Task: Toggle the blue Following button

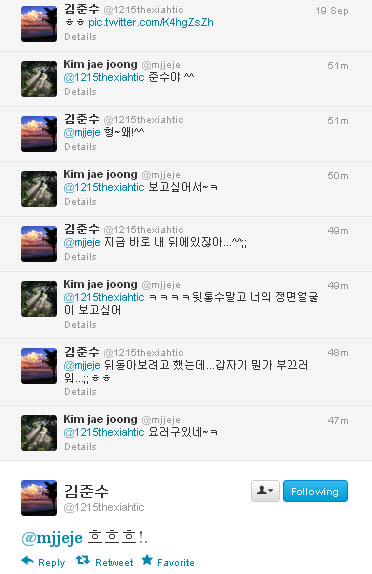Action: click(x=315, y=491)
